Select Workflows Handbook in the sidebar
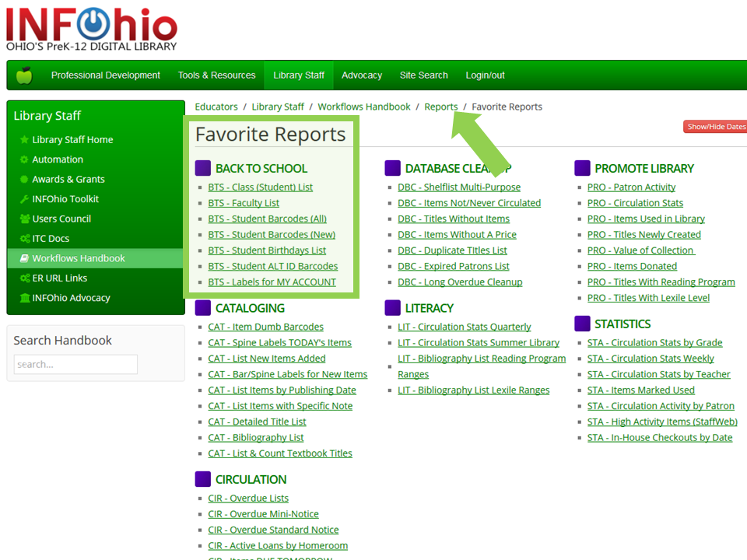 pyautogui.click(x=79, y=258)
